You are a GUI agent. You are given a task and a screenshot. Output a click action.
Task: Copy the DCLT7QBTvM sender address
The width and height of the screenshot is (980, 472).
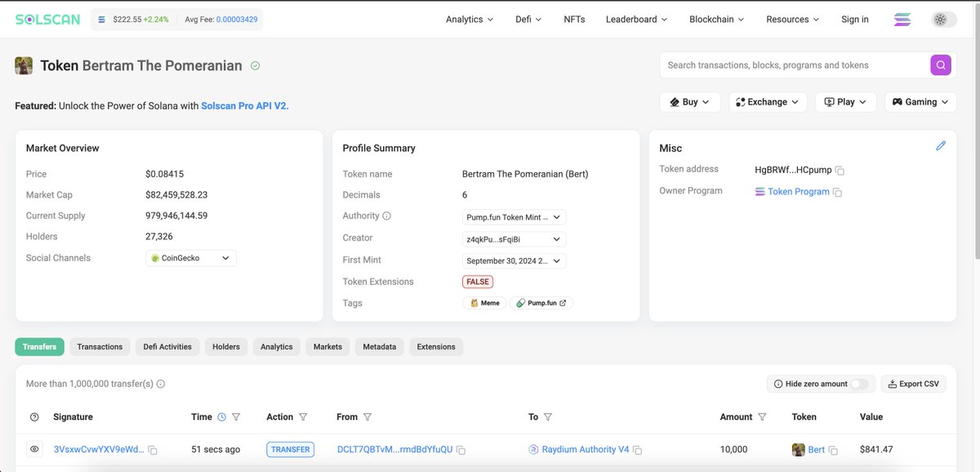click(461, 450)
